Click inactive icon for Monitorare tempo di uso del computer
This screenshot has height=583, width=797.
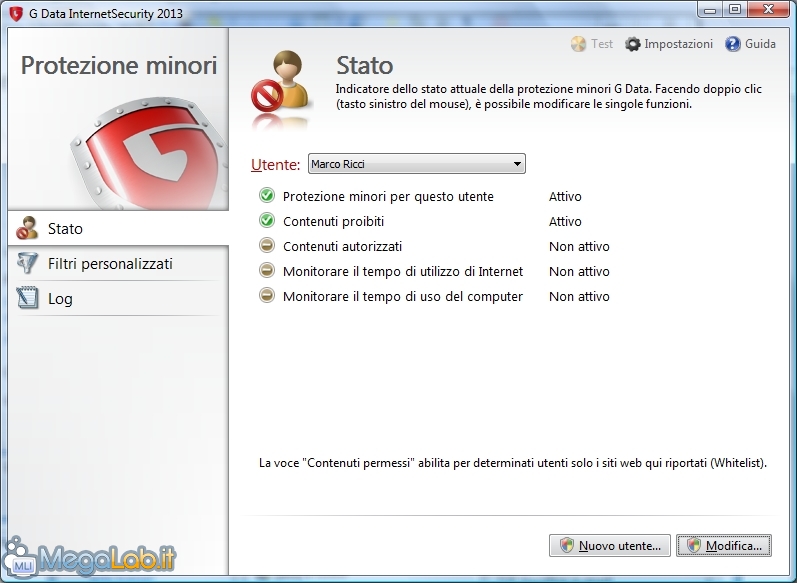pyautogui.click(x=267, y=295)
